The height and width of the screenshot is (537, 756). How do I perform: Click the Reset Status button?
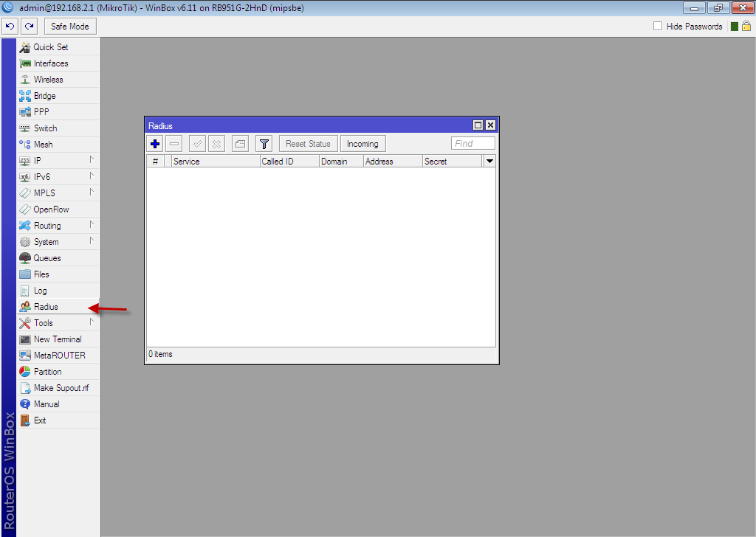pos(308,144)
